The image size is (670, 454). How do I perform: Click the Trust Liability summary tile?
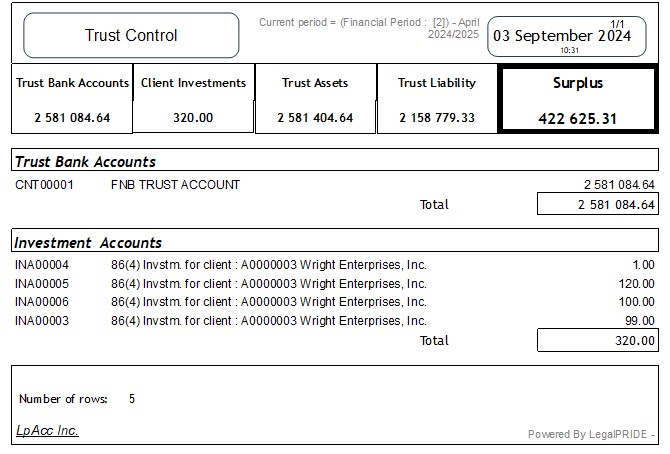[437, 99]
